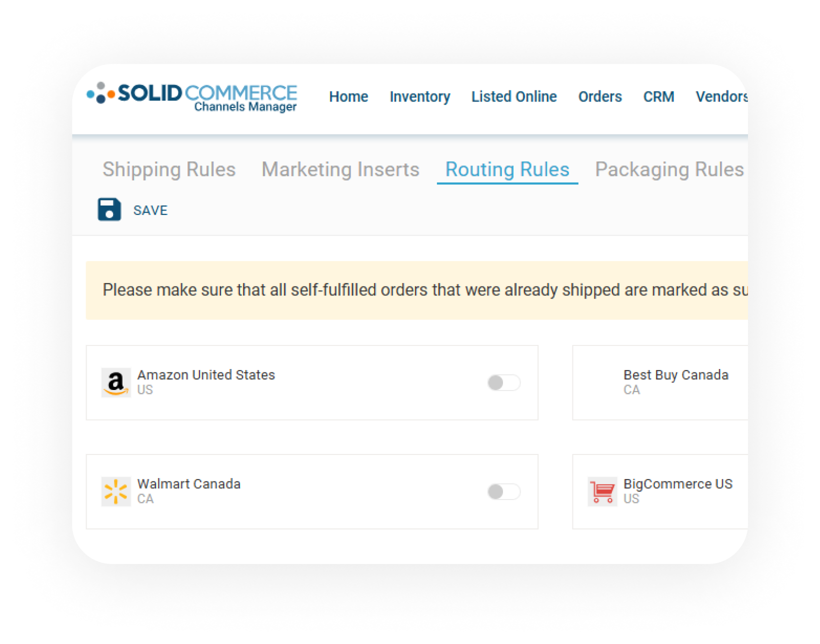820x644 pixels.
Task: Click the Amazon logo icon
Action: [x=116, y=382]
